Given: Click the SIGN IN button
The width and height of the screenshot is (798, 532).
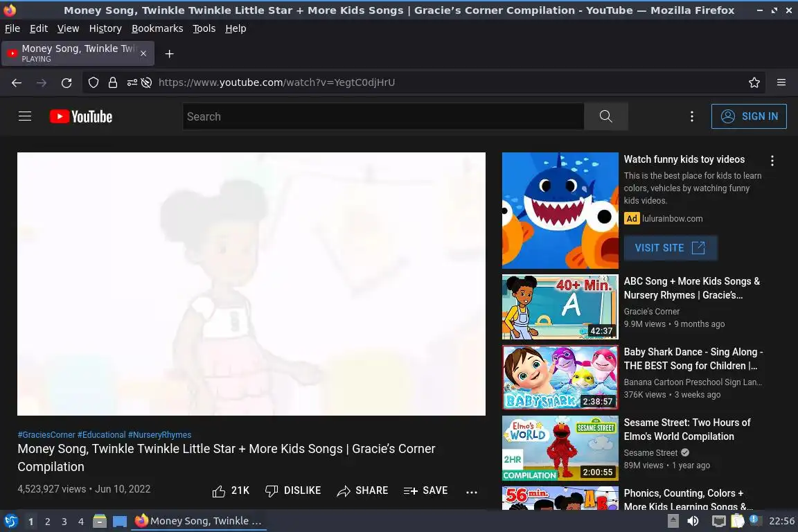Looking at the screenshot, I should click(x=749, y=116).
